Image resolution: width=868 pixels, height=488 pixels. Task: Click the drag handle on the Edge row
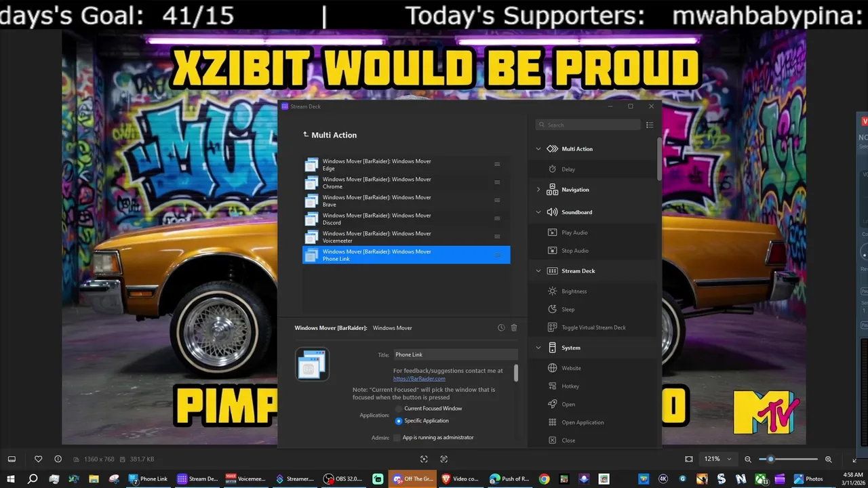click(497, 165)
